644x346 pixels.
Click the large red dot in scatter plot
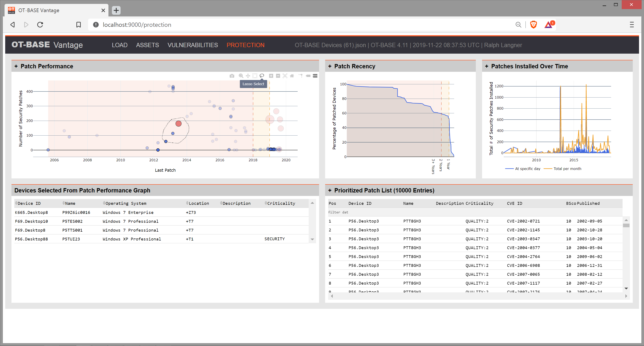tap(178, 123)
